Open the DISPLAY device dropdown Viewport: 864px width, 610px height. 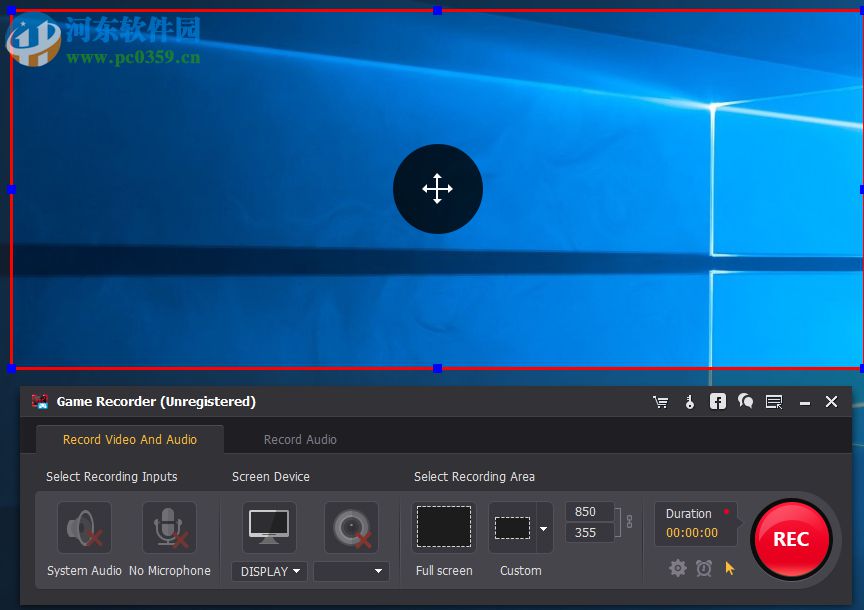(x=268, y=571)
